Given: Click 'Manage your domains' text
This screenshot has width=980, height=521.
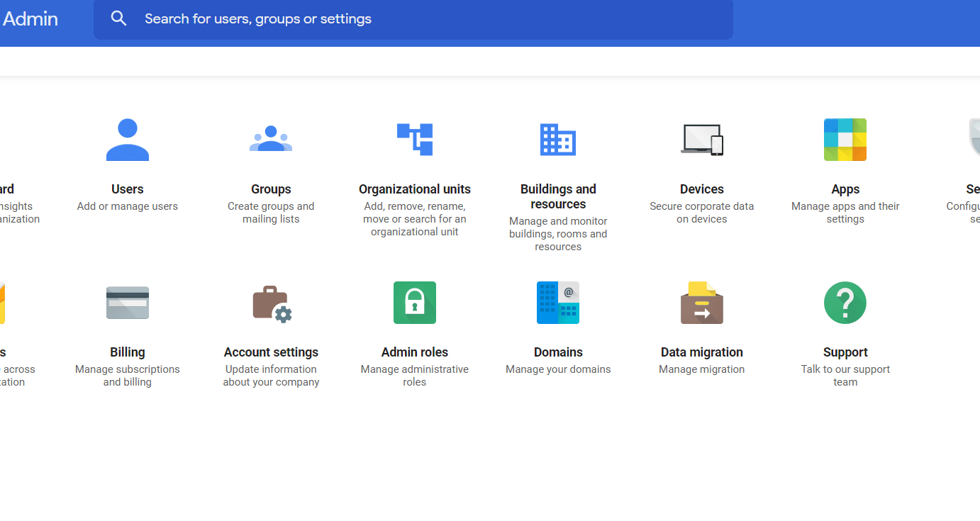Looking at the screenshot, I should point(558,369).
